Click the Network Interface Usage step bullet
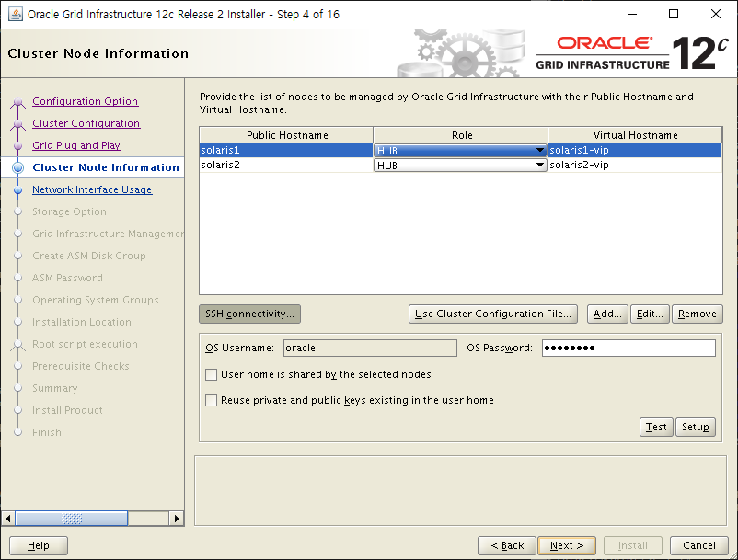The height and width of the screenshot is (560, 738). coord(17,190)
